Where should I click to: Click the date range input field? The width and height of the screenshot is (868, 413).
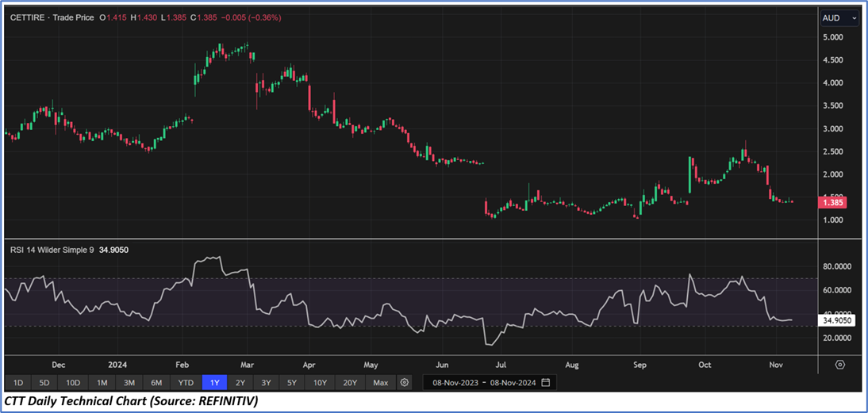[x=482, y=383]
